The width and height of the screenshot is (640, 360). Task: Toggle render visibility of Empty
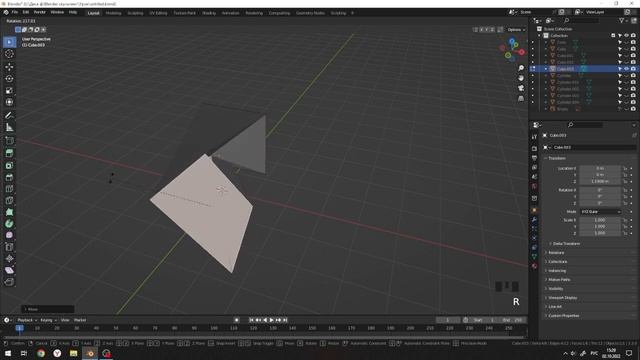pyautogui.click(x=633, y=109)
